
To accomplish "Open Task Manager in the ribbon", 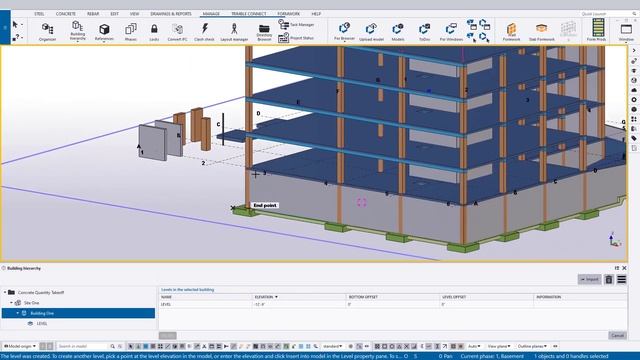I will (296, 24).
